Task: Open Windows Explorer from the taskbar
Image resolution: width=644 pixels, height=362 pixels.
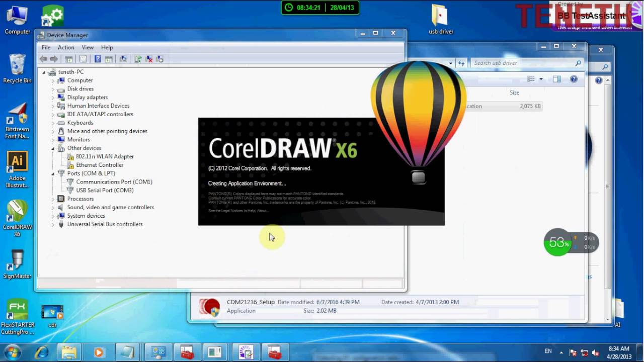Action: (x=69, y=352)
